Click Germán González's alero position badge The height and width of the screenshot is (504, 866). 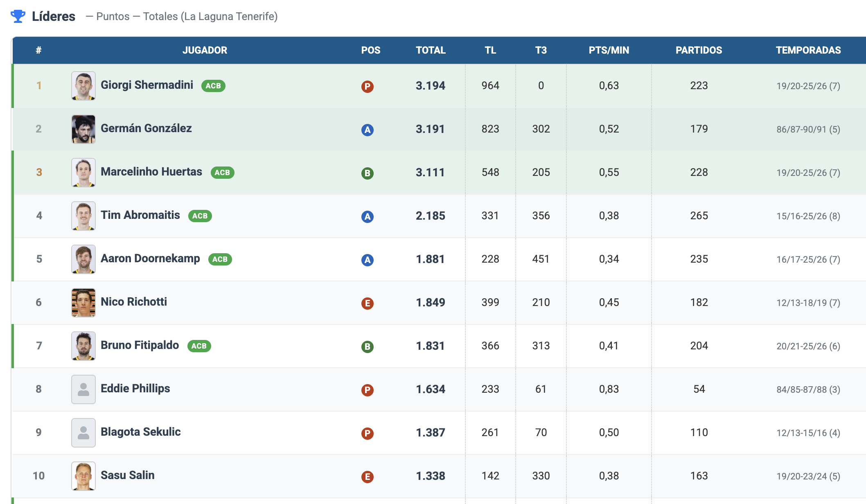coord(367,130)
